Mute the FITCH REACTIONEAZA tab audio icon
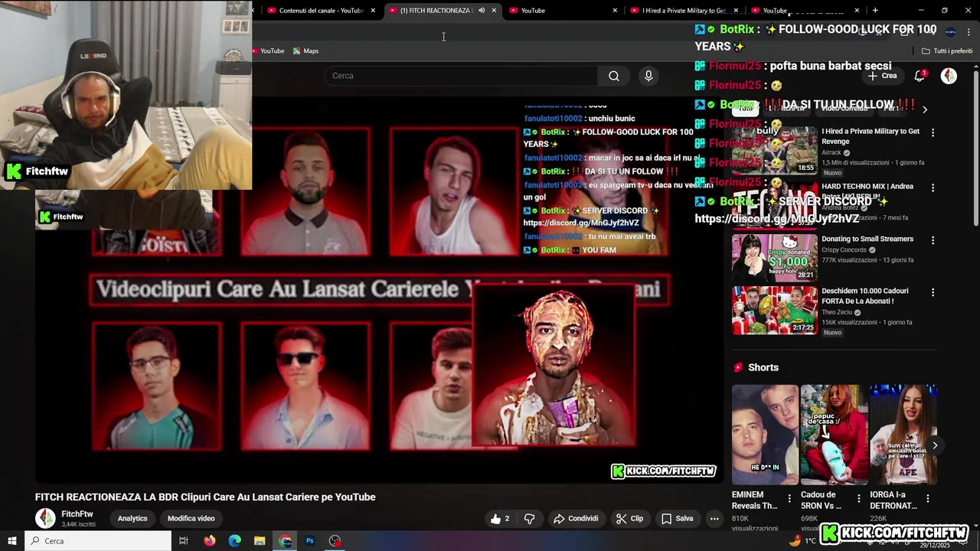Viewport: 980px width, 551px height. (x=482, y=11)
